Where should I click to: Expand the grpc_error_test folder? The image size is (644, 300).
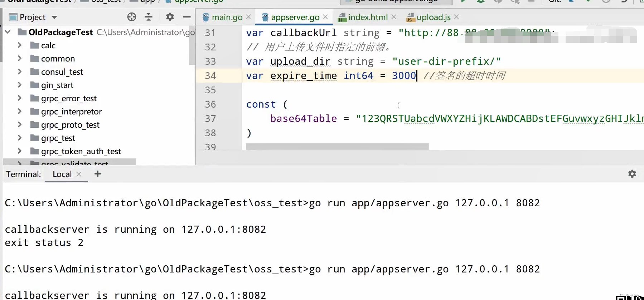point(20,98)
